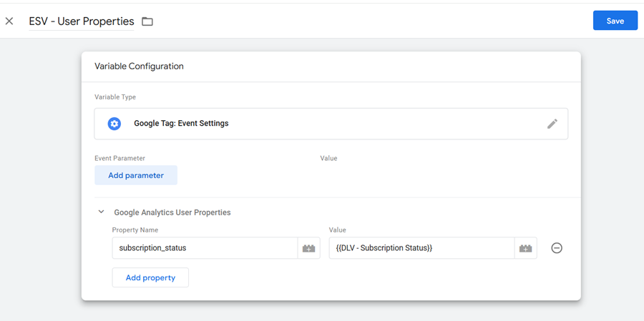This screenshot has height=321, width=644.
Task: Click the Google Analytics User Properties heading
Action: (x=172, y=212)
